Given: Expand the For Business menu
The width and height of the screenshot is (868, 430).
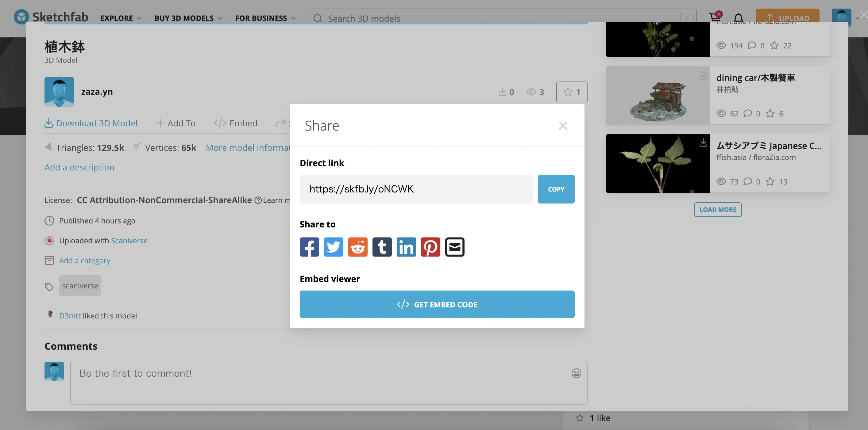Looking at the screenshot, I should 265,18.
